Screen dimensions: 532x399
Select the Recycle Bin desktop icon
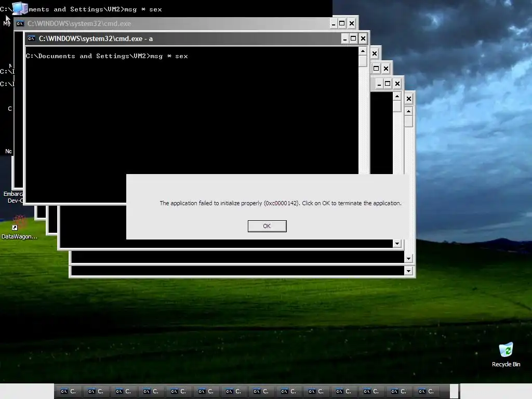[x=506, y=355]
